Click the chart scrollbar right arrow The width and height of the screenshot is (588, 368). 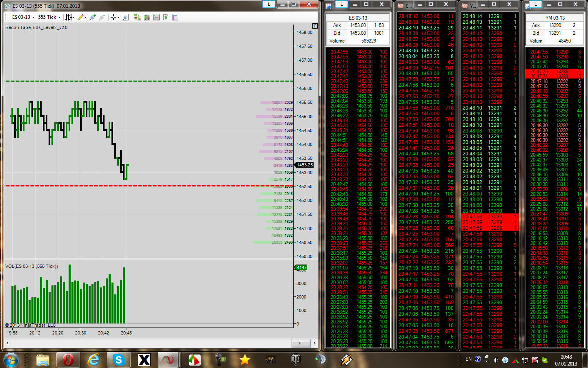[314, 343]
